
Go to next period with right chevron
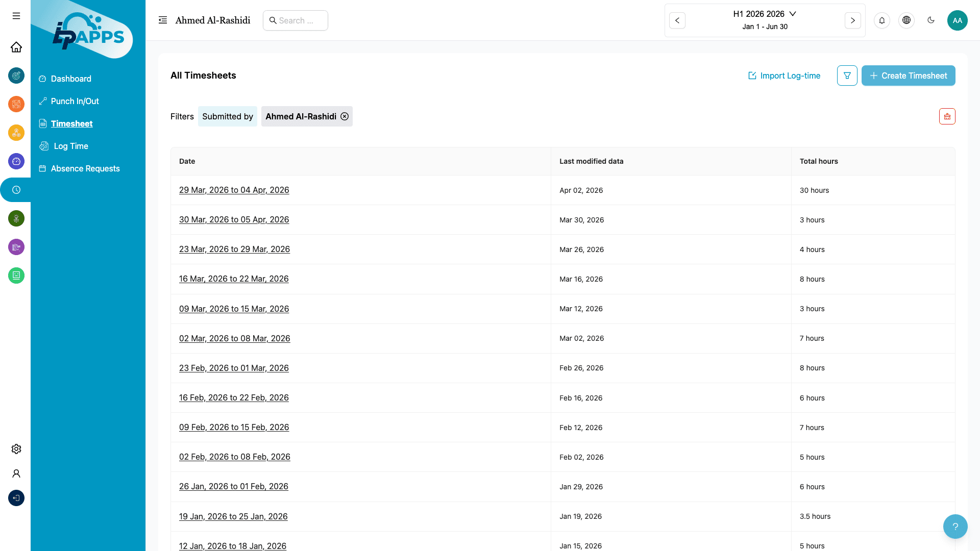[x=853, y=20]
